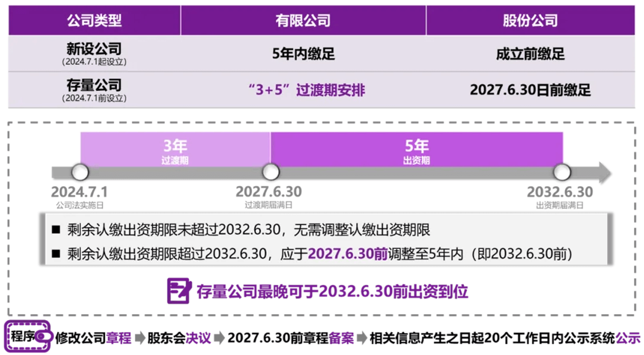The height and width of the screenshot is (355, 644).
Task: Click the headline 存量公司最晚可于2032.6.30前出资到位
Action: (x=332, y=292)
